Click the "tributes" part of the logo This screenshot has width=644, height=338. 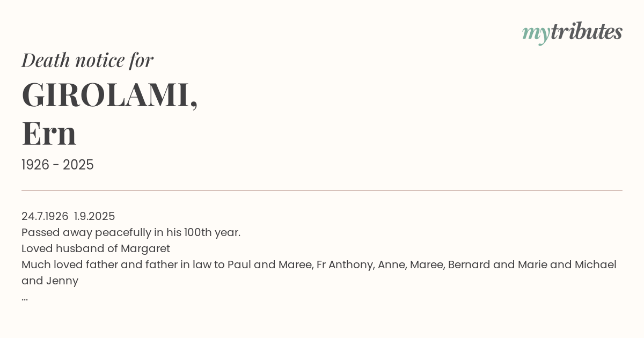[586, 32]
